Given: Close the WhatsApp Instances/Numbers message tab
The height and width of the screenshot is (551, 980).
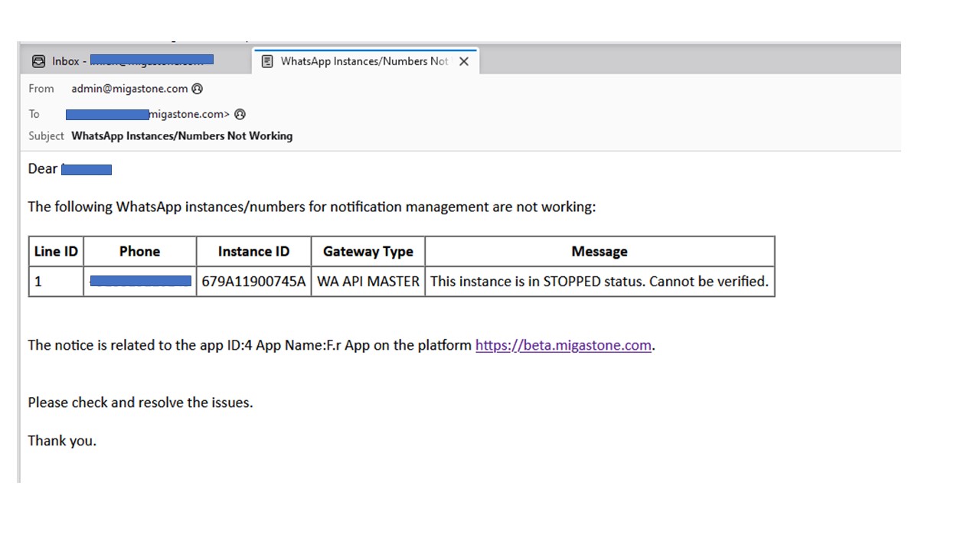Looking at the screenshot, I should point(463,61).
